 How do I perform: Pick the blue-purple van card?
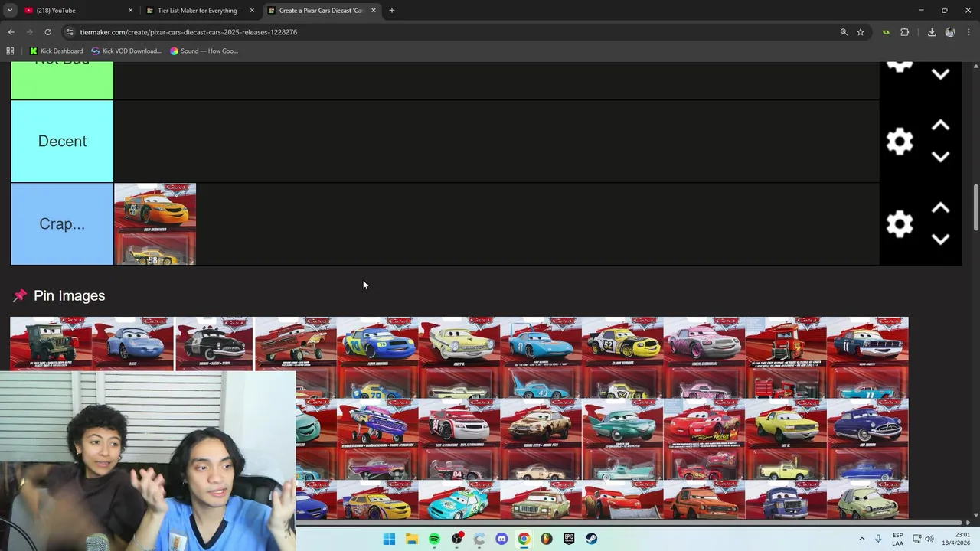pyautogui.click(x=786, y=500)
